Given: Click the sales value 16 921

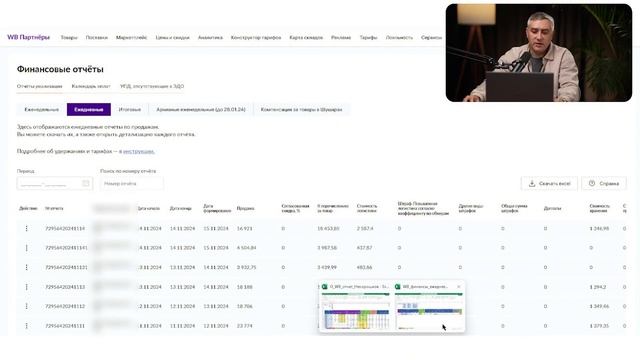Looking at the screenshot, I should (244, 229).
